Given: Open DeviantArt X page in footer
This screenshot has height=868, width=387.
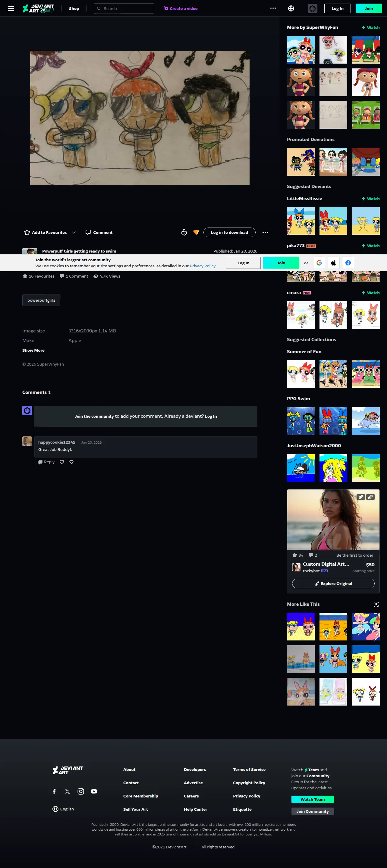Looking at the screenshot, I should click(x=68, y=791).
